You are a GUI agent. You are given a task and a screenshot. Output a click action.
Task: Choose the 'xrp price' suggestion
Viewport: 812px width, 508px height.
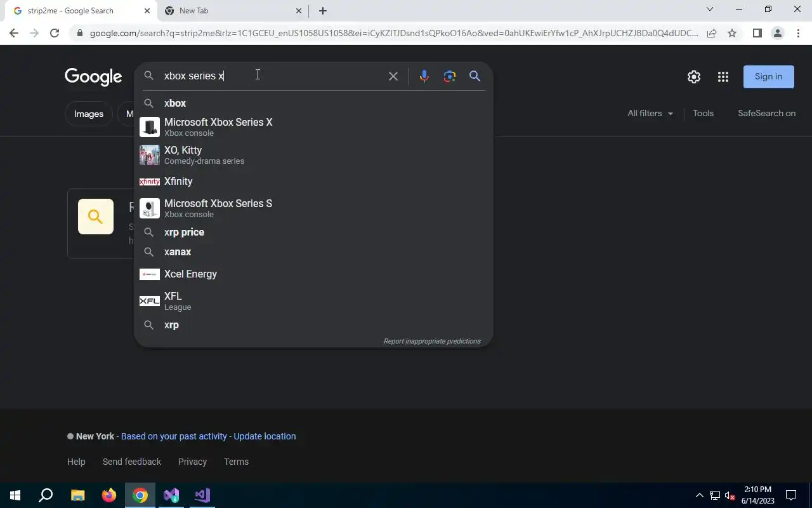313,232
